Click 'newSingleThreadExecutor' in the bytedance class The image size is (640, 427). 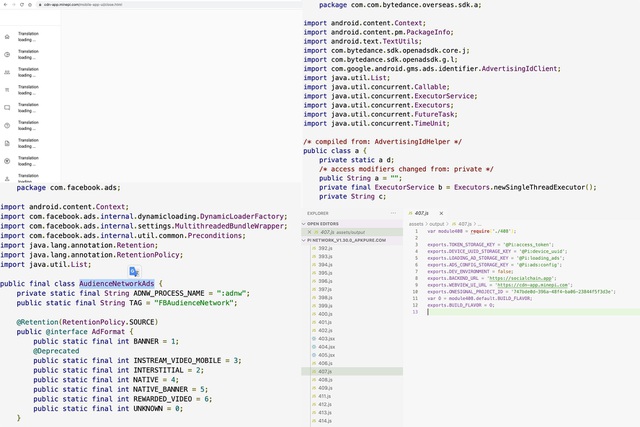pos(539,187)
